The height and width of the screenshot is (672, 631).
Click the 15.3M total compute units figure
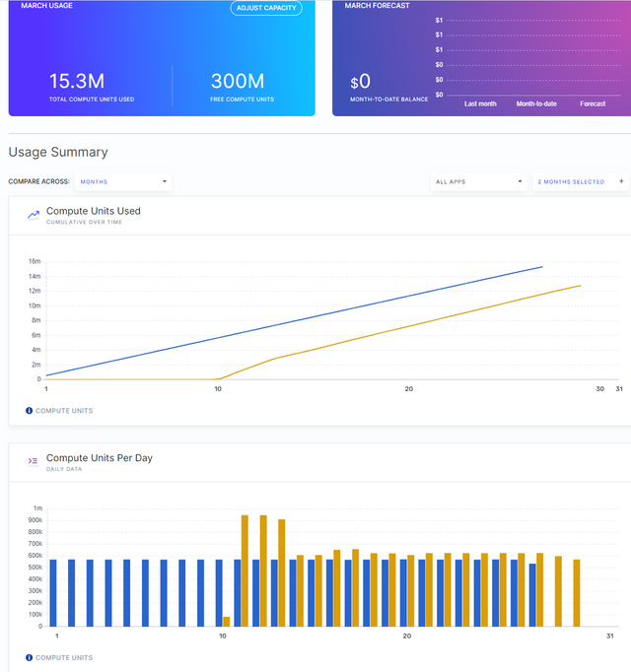[x=77, y=81]
